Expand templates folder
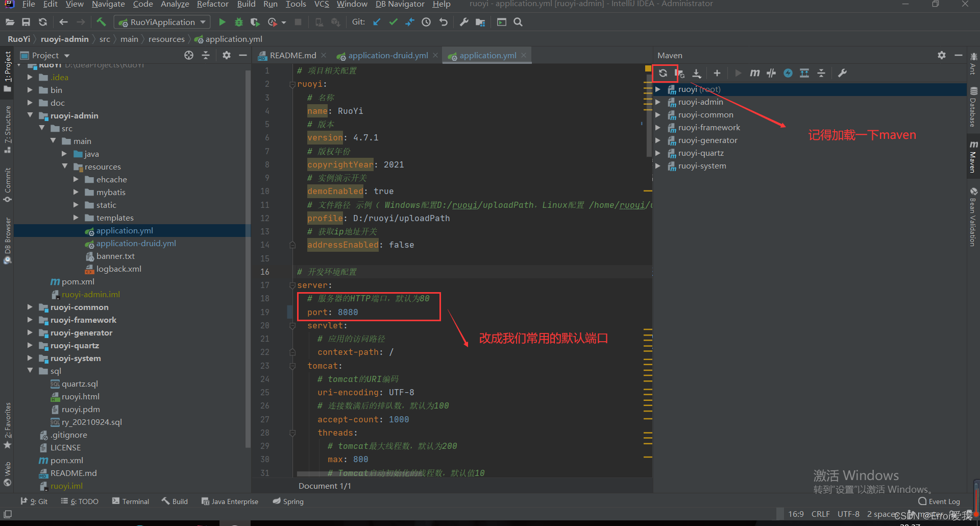Screen dimensions: 980x526 (76, 218)
